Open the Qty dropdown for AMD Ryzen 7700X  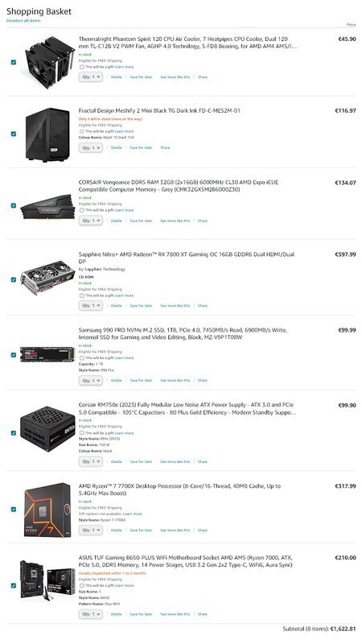coord(91,530)
